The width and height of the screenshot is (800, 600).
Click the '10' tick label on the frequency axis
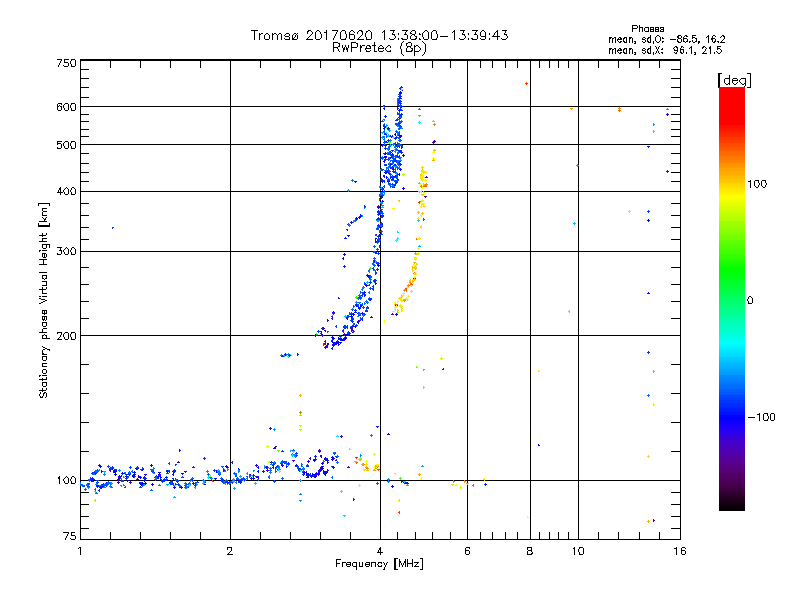[x=578, y=551]
